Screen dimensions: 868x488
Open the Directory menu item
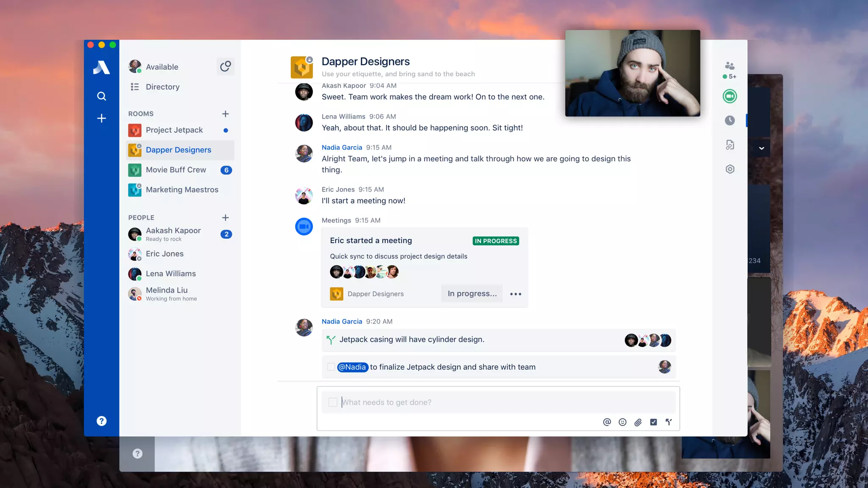[162, 87]
